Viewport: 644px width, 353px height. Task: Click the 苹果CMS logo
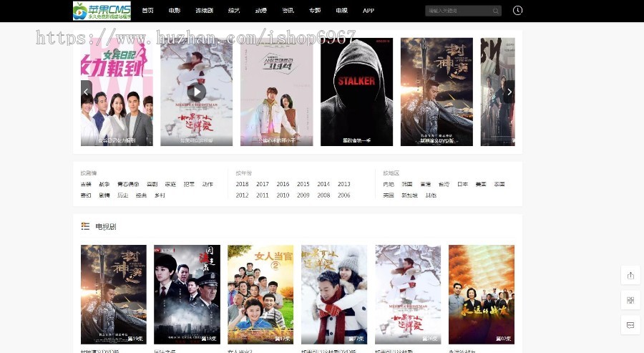(x=102, y=11)
